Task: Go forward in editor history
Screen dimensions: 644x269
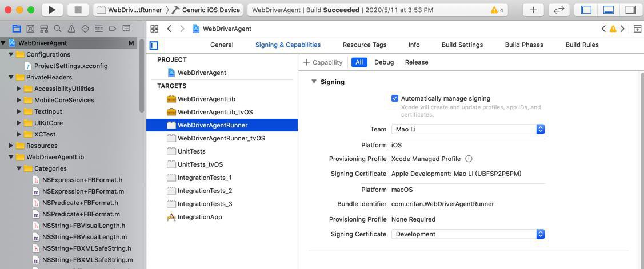Action: coord(182,29)
